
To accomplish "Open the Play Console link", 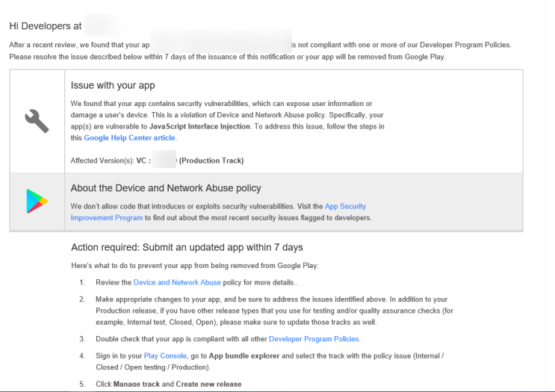I will pyautogui.click(x=165, y=356).
